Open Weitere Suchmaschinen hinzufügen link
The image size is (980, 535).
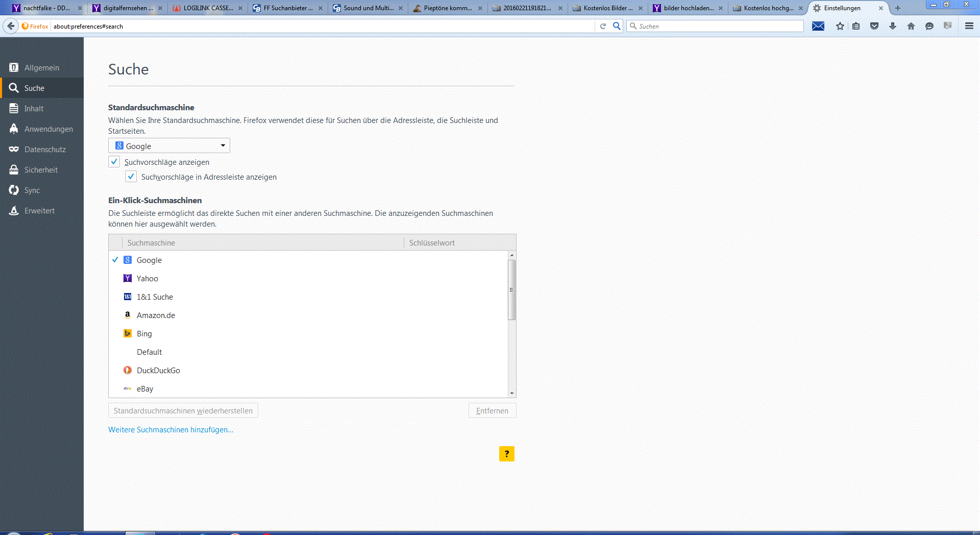[x=170, y=430]
